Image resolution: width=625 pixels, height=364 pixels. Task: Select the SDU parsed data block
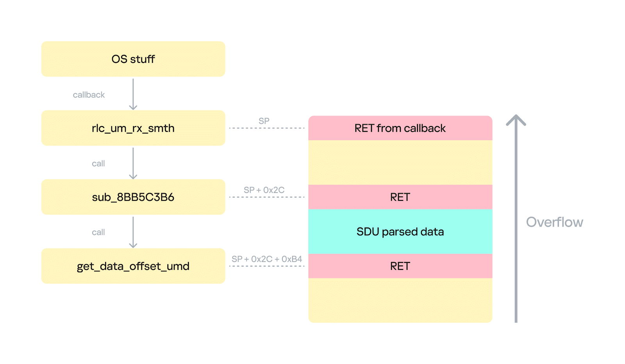coord(400,232)
